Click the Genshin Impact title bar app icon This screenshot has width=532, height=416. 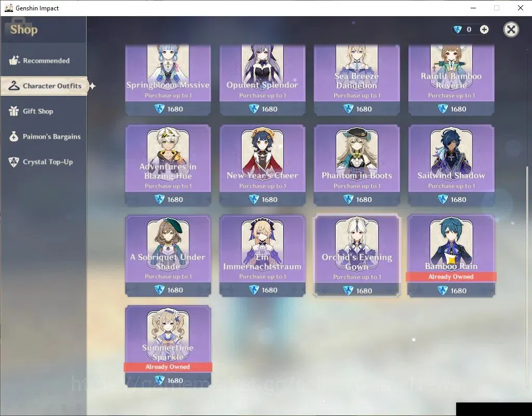coord(8,8)
